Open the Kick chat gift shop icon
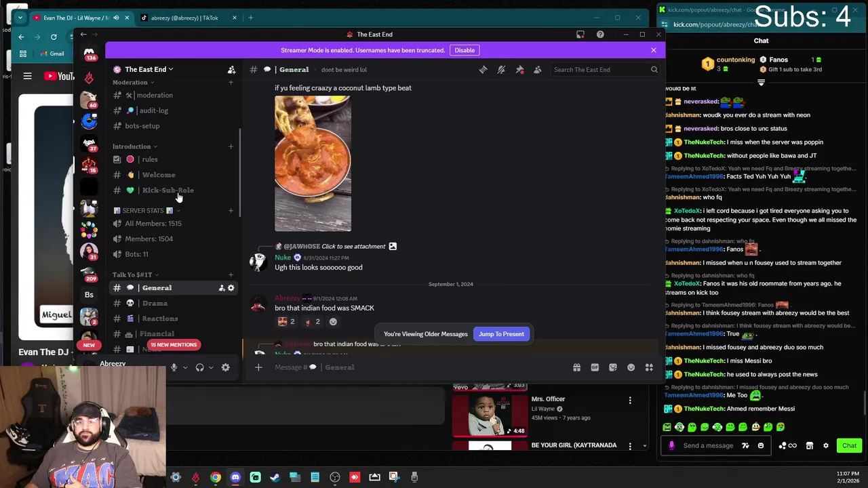868x488 pixels. [x=809, y=445]
